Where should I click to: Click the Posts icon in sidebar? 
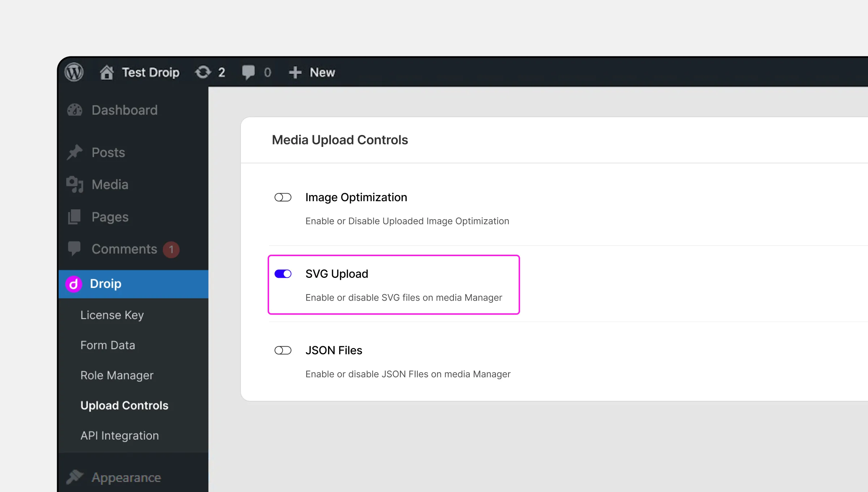click(76, 152)
